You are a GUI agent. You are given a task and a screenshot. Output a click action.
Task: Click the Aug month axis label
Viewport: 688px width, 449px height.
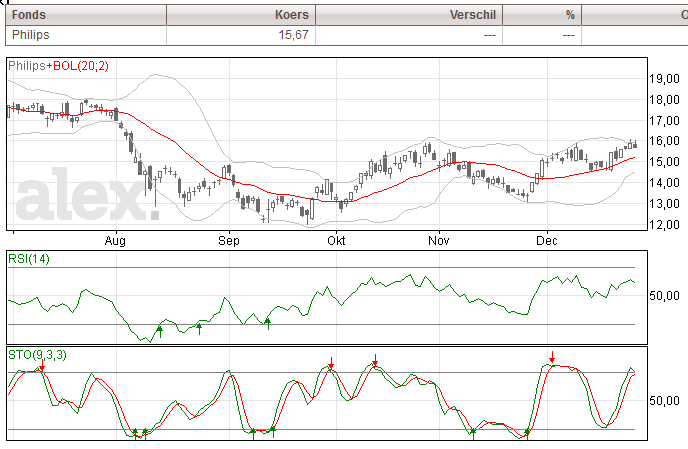click(115, 241)
